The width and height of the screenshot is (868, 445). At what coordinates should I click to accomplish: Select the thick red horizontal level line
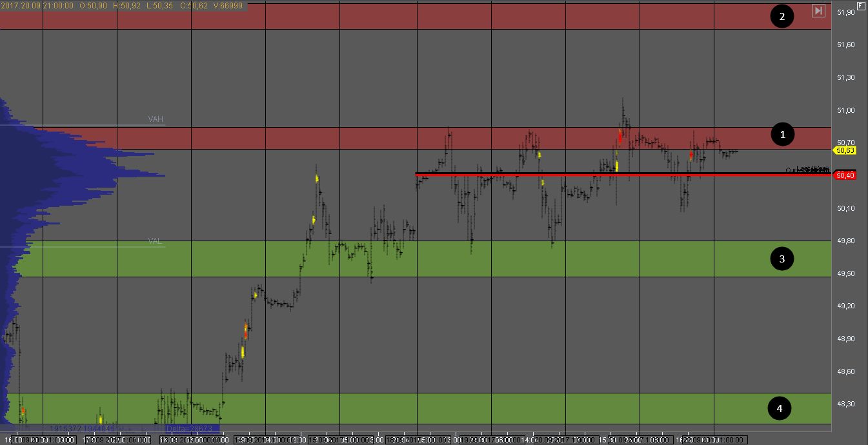pyautogui.click(x=581, y=173)
